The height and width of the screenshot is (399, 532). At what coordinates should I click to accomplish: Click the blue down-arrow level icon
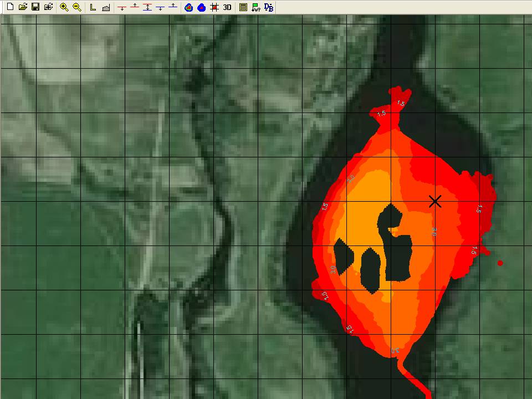click(x=160, y=7)
